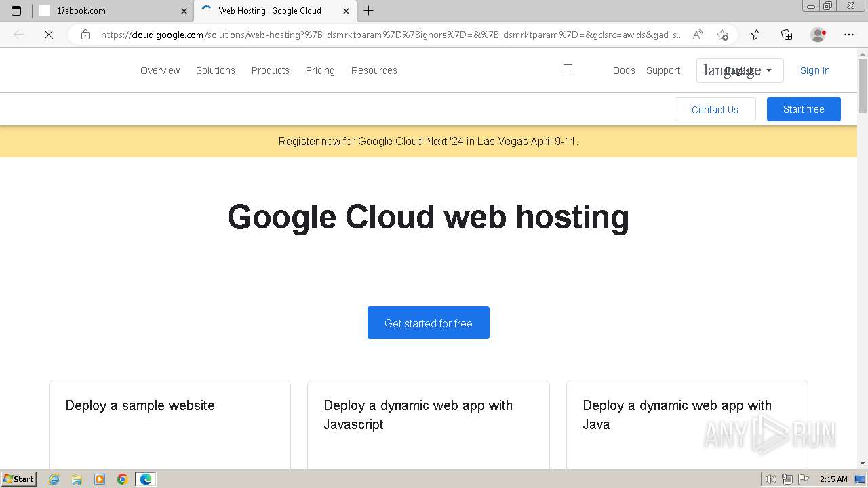Open the browser profile avatar
The image size is (868, 488).
tap(818, 35)
